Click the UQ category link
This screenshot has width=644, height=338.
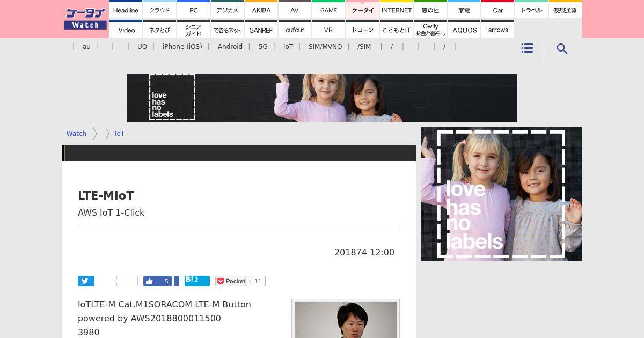(142, 47)
